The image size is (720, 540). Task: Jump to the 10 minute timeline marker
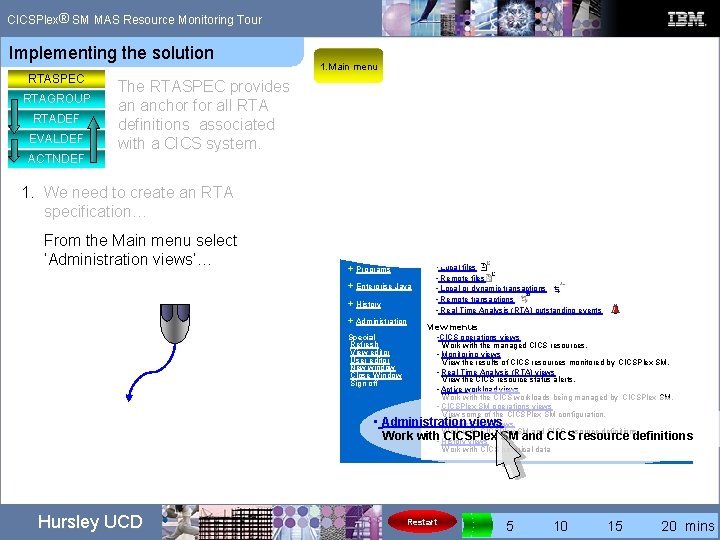(560, 526)
